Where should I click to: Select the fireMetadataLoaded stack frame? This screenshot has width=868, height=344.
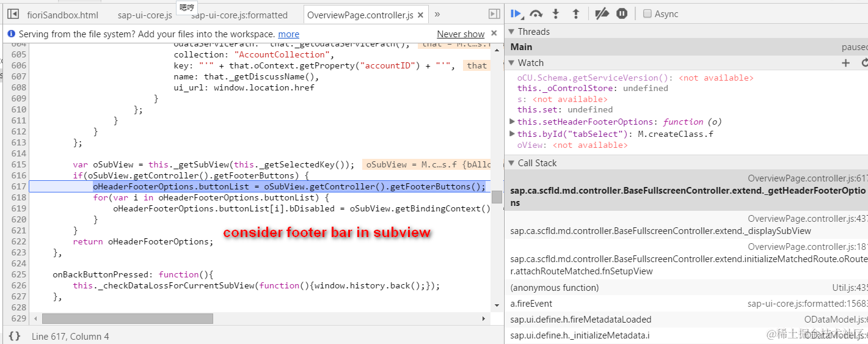[x=686, y=320]
